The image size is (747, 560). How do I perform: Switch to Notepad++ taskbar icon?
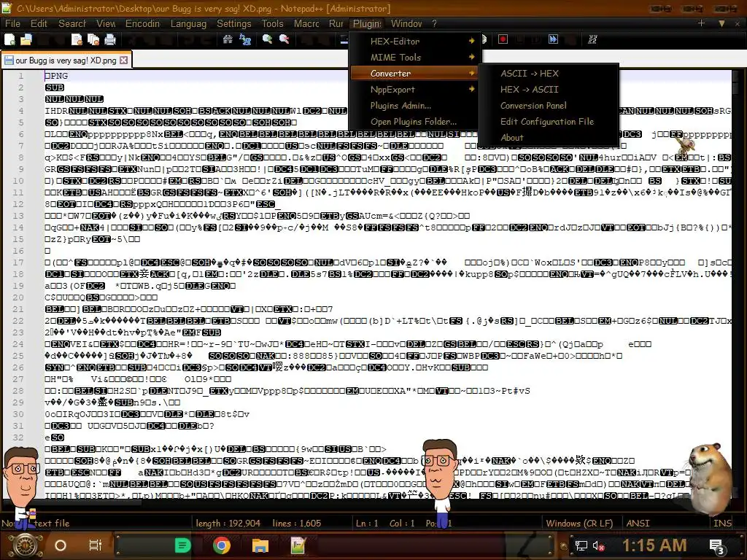(298, 545)
